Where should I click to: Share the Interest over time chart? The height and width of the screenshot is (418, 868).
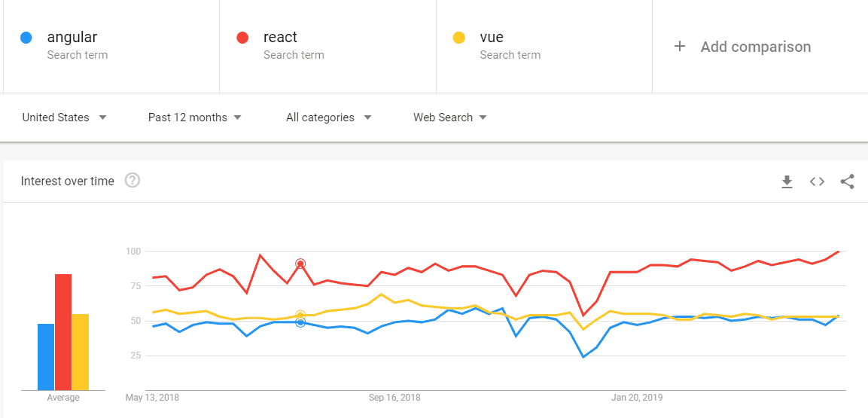[847, 182]
